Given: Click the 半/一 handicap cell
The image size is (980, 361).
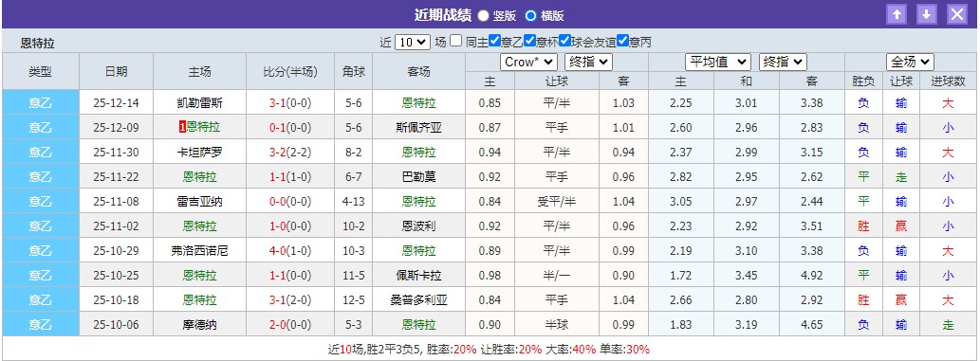Looking at the screenshot, I should click(556, 276).
